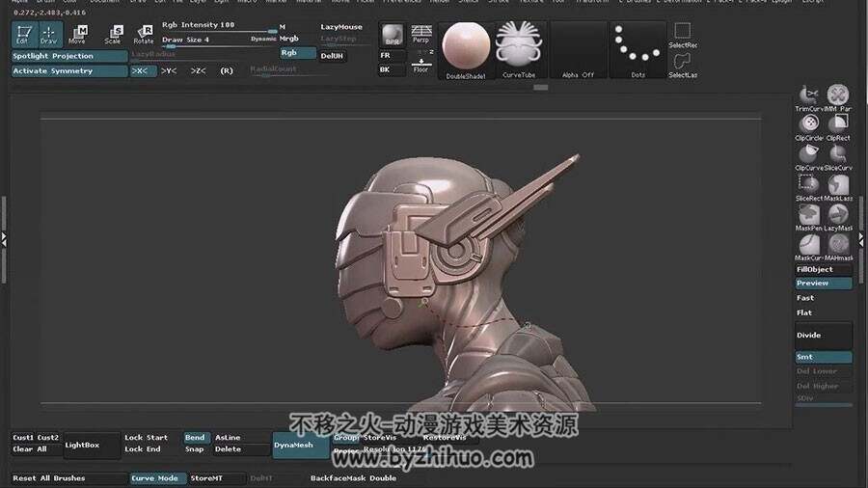868x488 pixels.
Task: Click the BPR render icon
Action: (393, 36)
